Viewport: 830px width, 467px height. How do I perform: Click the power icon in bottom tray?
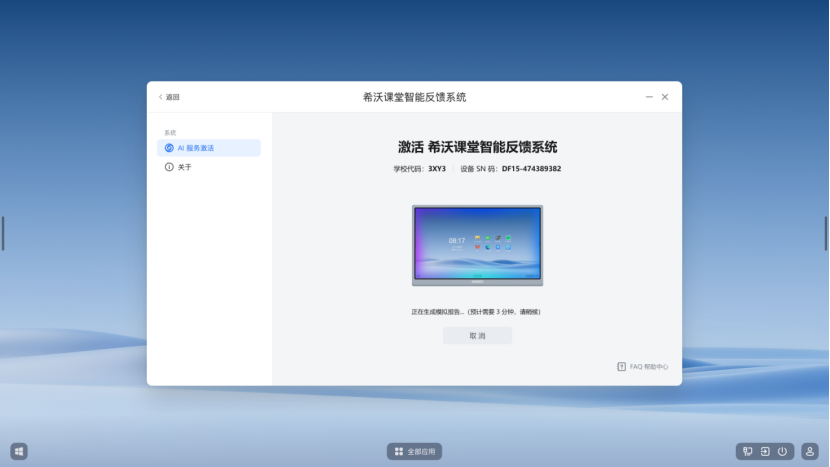pos(781,451)
